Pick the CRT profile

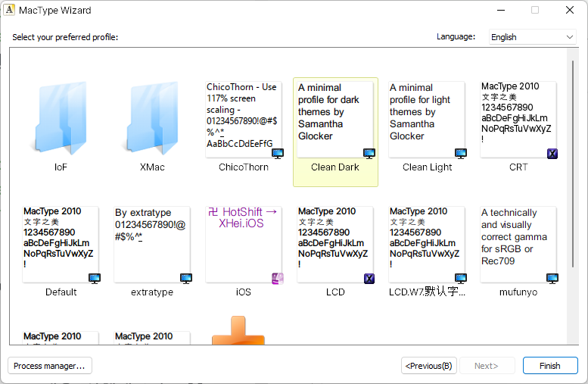(x=518, y=121)
